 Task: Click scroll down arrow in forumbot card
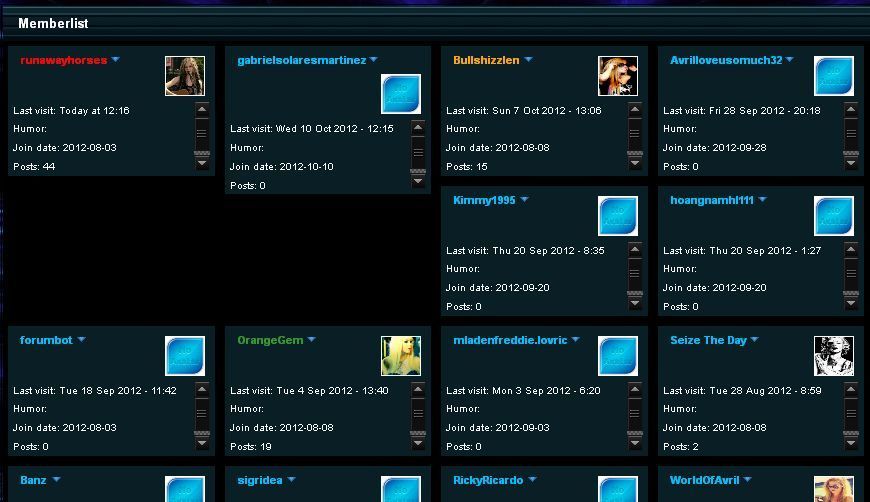click(x=202, y=444)
